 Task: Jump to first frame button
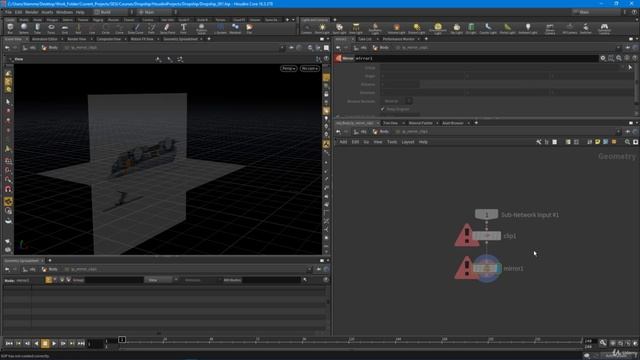pos(9,344)
